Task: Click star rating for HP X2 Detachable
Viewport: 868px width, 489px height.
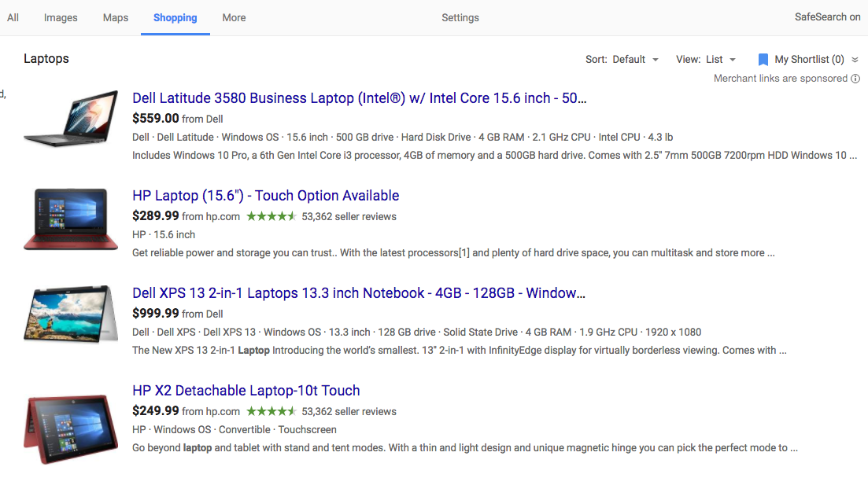Action: (x=271, y=411)
